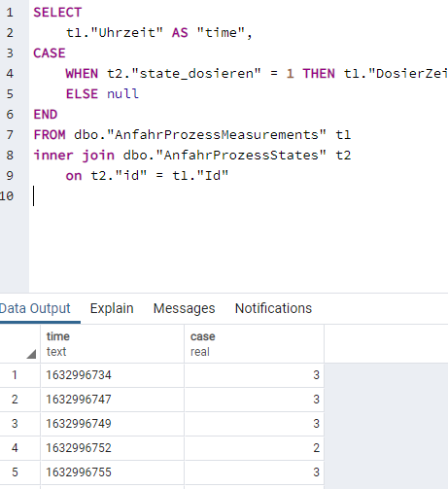
Task: Open the Messages tab
Action: (184, 308)
